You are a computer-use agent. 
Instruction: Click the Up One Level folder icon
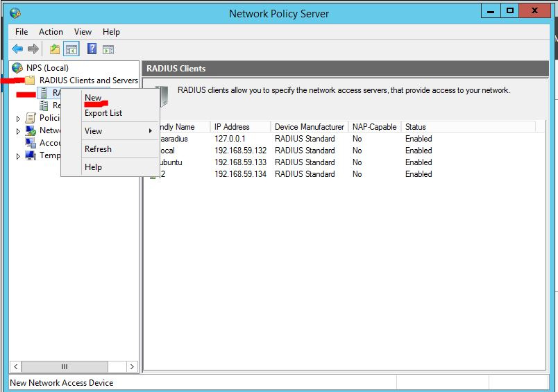[54, 49]
